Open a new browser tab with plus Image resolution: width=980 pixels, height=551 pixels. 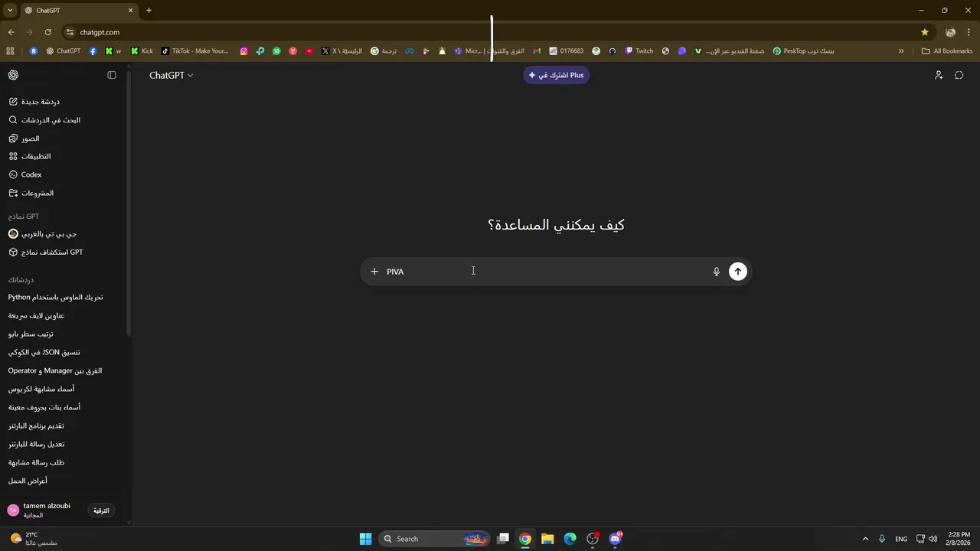149,10
